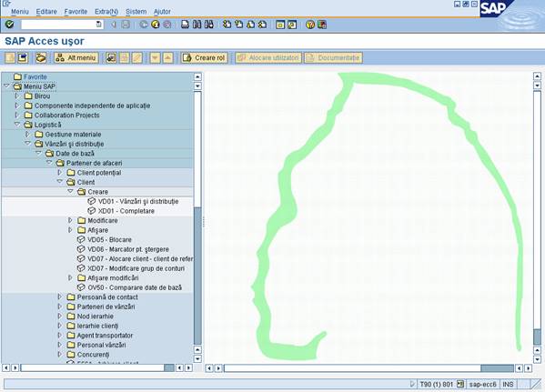
Task: Expand the Collaboration Projects folder
Action: click(16, 115)
